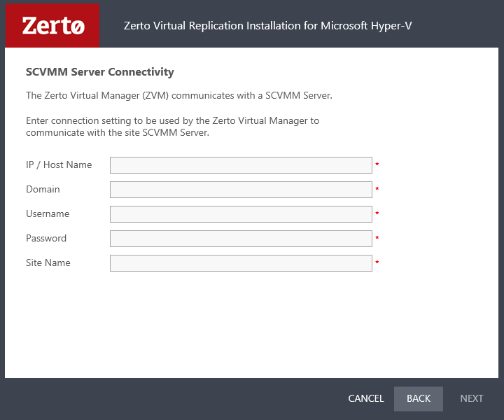504x420 pixels.
Task: Go back with the BACK button
Action: coord(419,398)
